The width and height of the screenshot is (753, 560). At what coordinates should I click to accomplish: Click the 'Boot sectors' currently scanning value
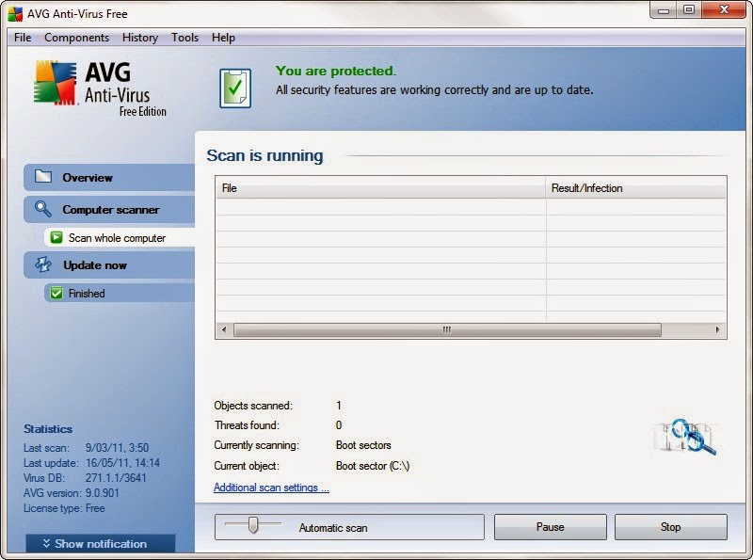[x=363, y=445]
